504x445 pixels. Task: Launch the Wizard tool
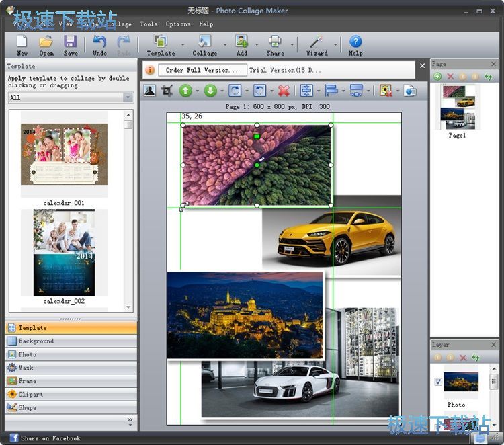click(317, 44)
